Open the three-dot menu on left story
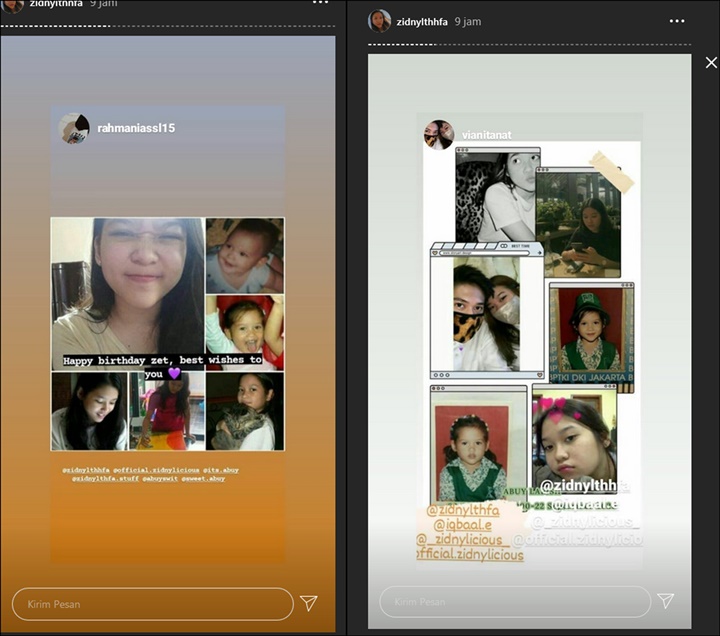The height and width of the screenshot is (636, 720). pos(321,2)
